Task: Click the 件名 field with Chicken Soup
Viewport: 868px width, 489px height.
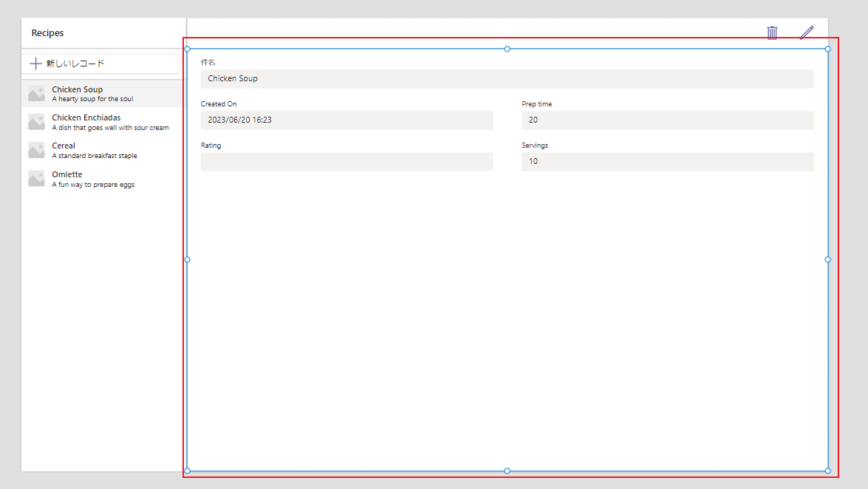Action: tap(507, 78)
